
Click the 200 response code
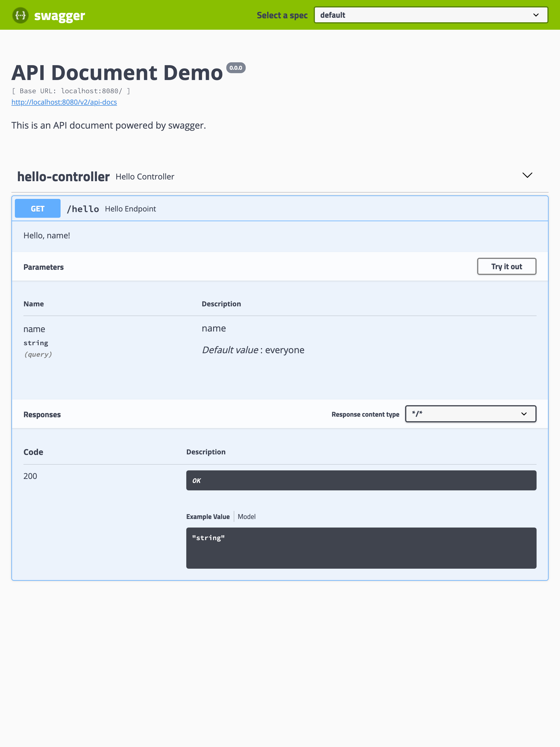(30, 476)
